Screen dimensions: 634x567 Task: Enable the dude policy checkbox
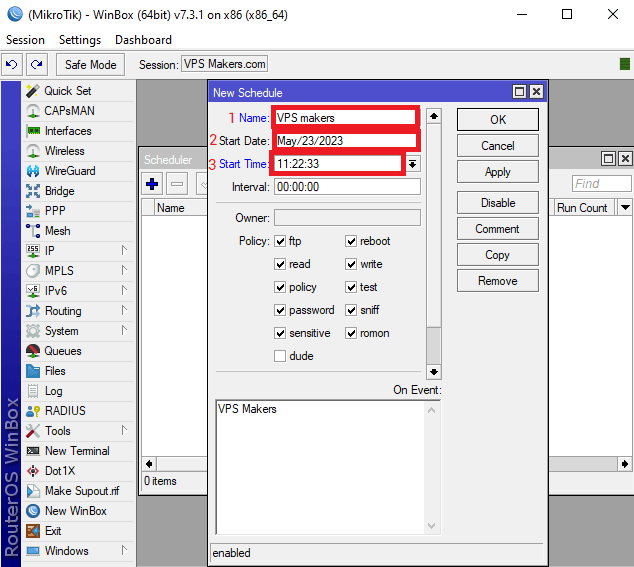(280, 356)
